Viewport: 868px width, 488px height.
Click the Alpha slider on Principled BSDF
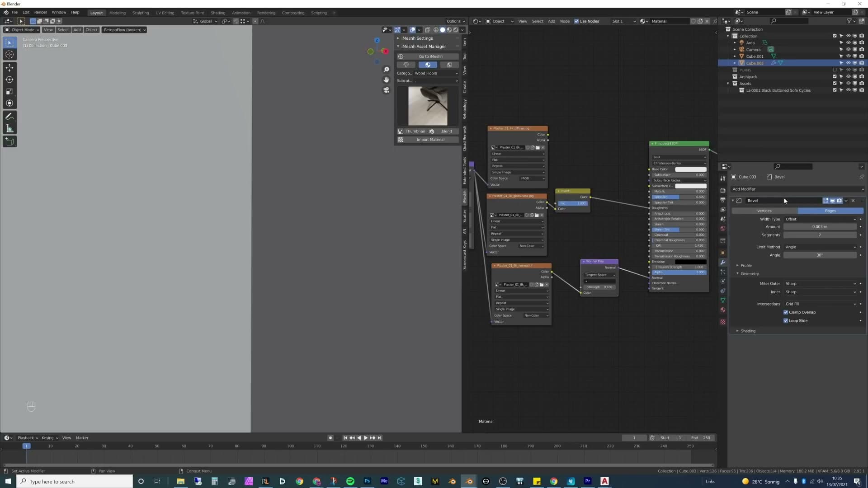pyautogui.click(x=679, y=272)
